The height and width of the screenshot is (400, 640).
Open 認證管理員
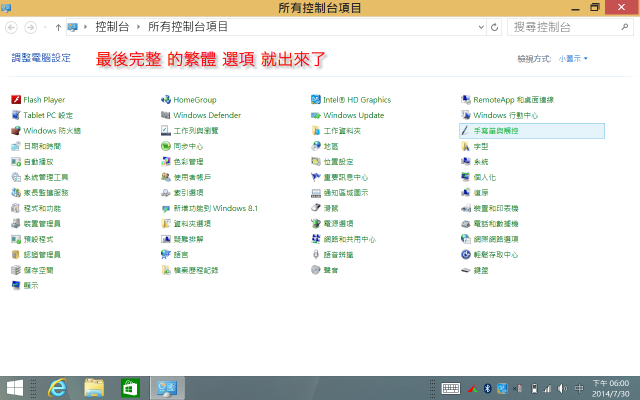point(36,255)
